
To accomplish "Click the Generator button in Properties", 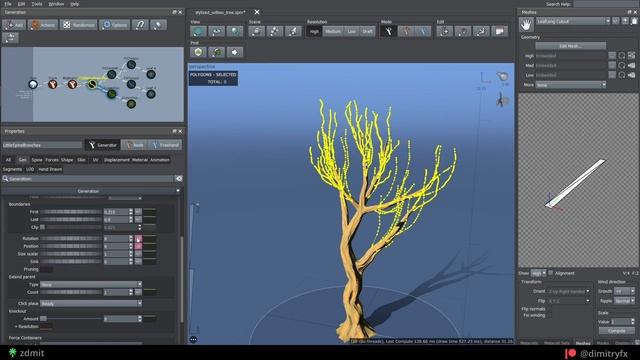I will click(x=102, y=145).
